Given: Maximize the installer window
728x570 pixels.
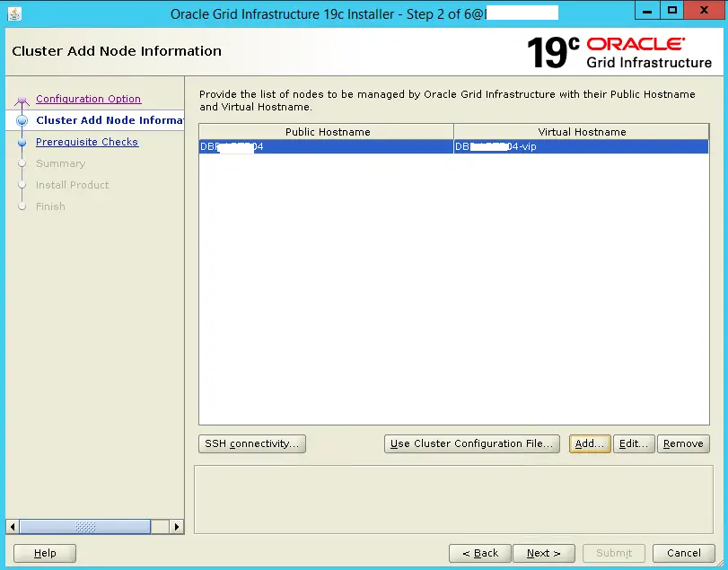Looking at the screenshot, I should coord(671,11).
